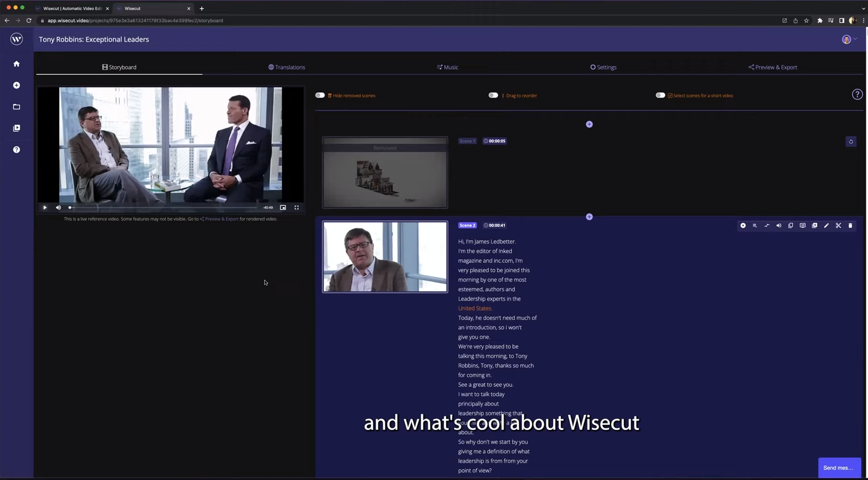Switch to the Storyboard tab
868x480 pixels.
119,68
